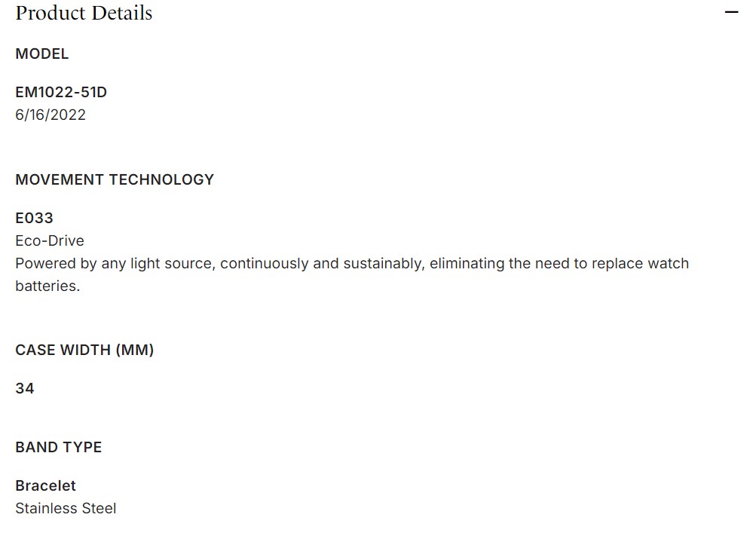This screenshot has height=548, width=756.
Task: Click the word 'batteries.' in the description
Action: (x=47, y=286)
